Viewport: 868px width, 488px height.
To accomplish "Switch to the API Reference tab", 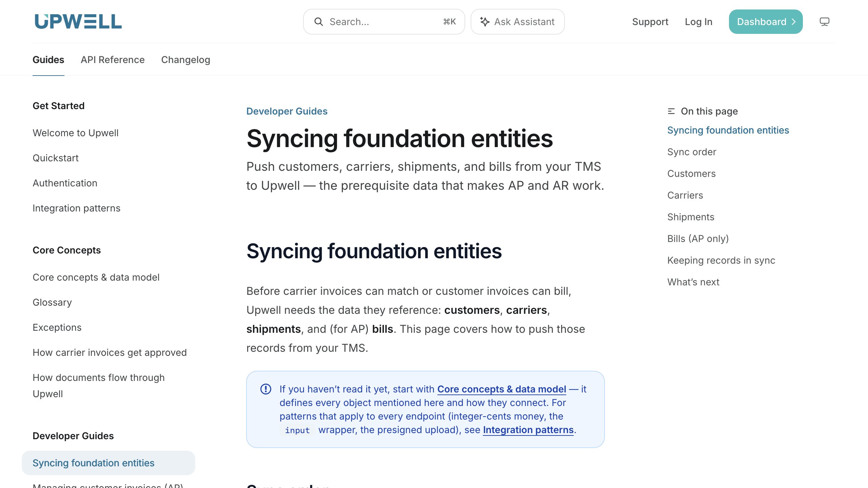I will point(113,60).
